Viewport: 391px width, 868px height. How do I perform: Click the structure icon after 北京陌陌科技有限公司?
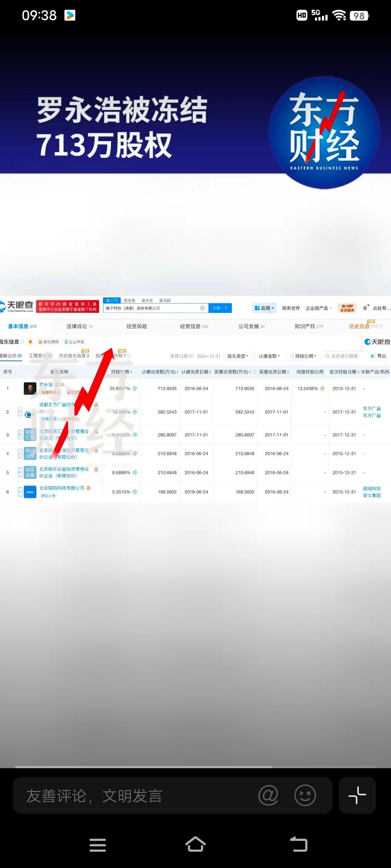[88, 488]
